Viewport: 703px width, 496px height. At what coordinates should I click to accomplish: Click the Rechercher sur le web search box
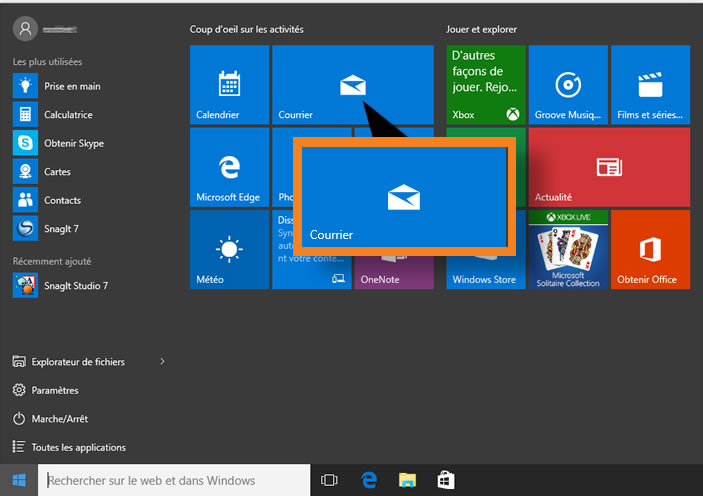(174, 480)
